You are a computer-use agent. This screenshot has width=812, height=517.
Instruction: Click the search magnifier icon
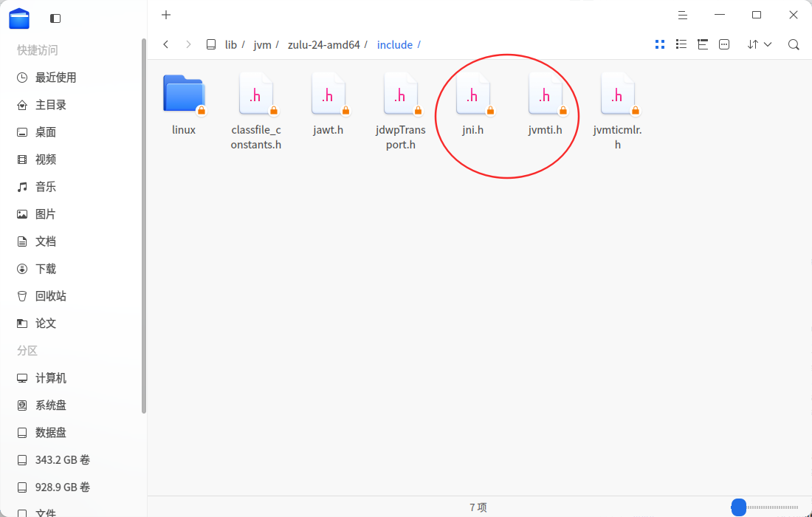pyautogui.click(x=794, y=44)
